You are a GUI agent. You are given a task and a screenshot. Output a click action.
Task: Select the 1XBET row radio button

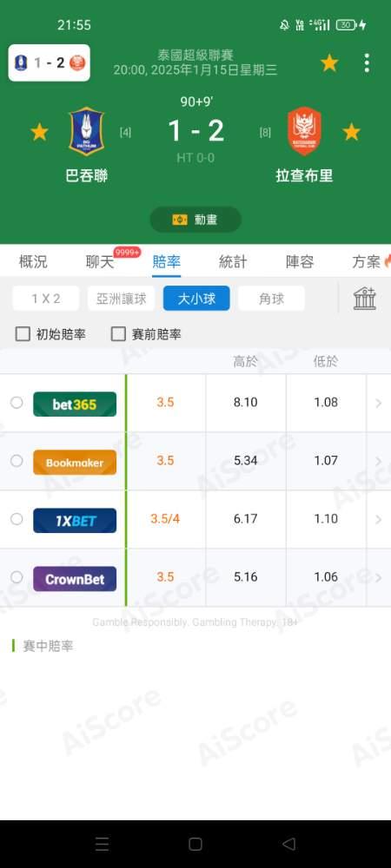pyautogui.click(x=17, y=519)
